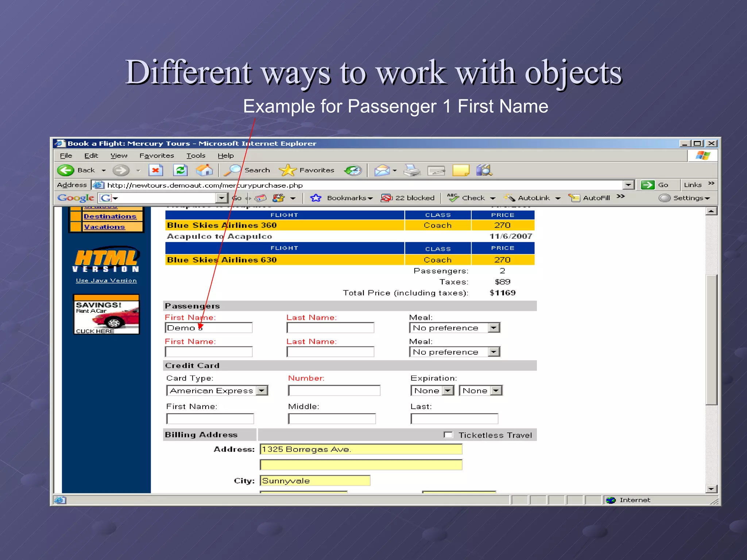Click the empty second billing address line
This screenshot has height=560, width=747.
click(x=361, y=465)
